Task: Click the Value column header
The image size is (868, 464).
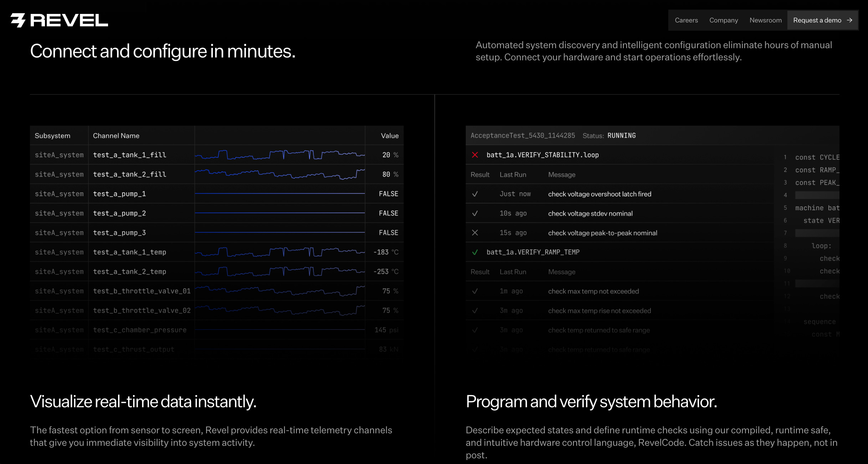Action: [389, 136]
